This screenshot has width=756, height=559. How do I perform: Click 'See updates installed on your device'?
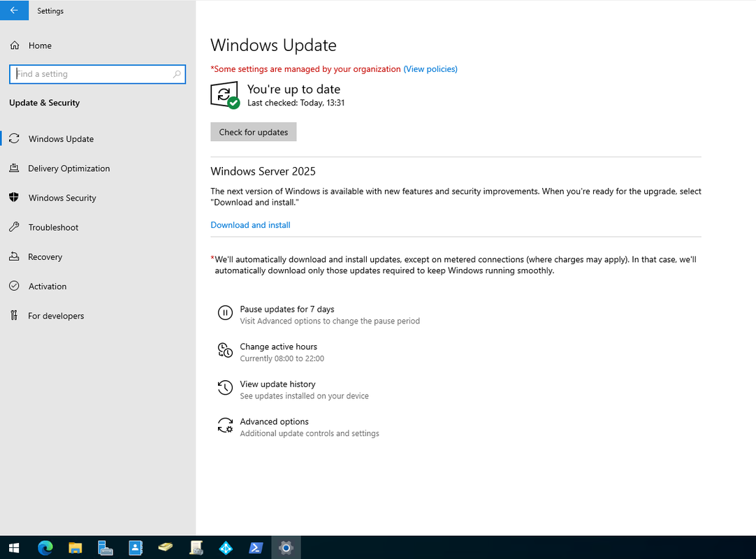(304, 396)
